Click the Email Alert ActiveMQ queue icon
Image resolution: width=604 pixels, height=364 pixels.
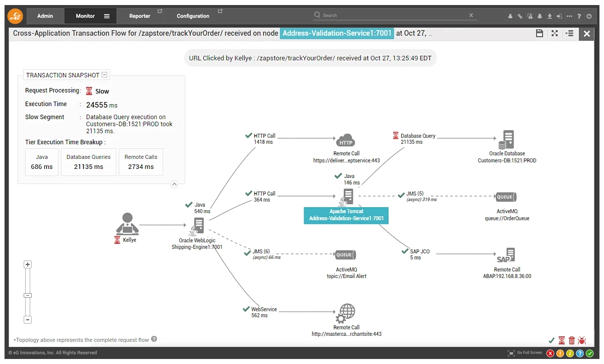pyautogui.click(x=345, y=255)
